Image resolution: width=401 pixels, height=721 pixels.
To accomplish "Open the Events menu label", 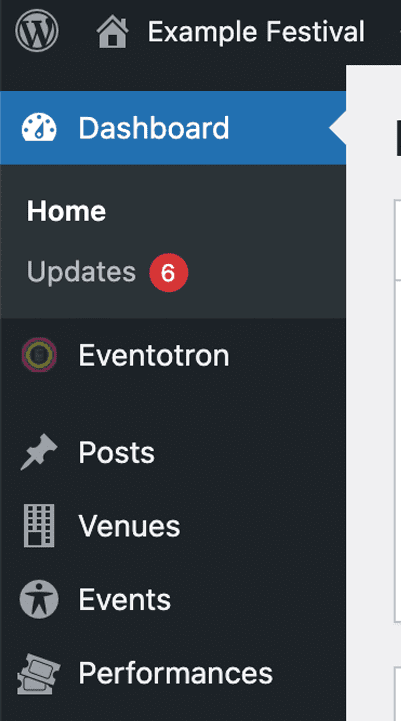I will 125,600.
